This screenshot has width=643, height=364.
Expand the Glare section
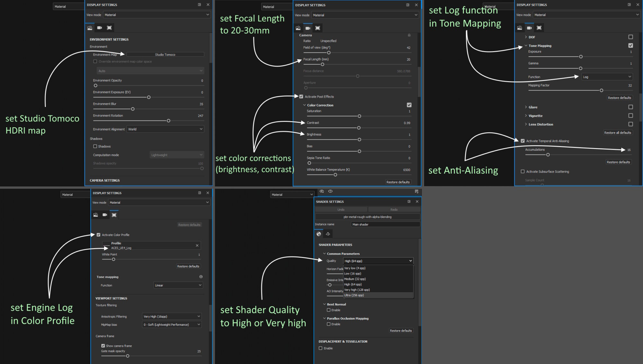tap(526, 107)
